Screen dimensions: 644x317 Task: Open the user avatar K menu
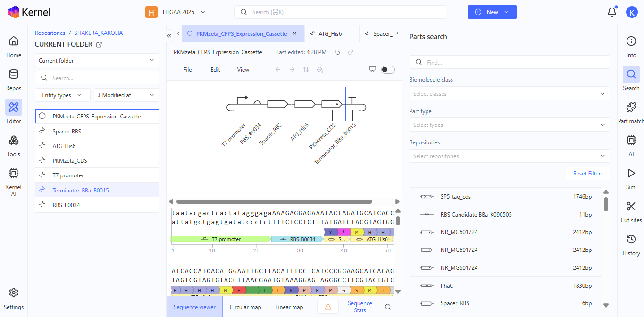[x=632, y=12]
